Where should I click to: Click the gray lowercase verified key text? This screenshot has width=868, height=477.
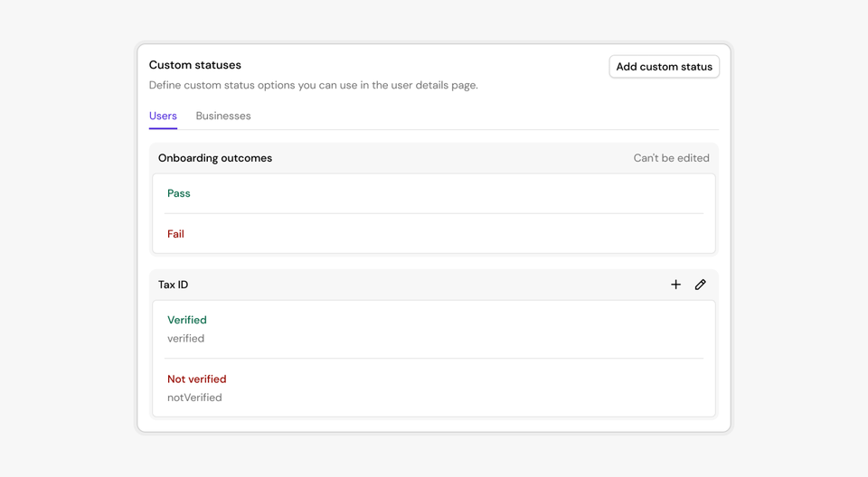pos(185,339)
